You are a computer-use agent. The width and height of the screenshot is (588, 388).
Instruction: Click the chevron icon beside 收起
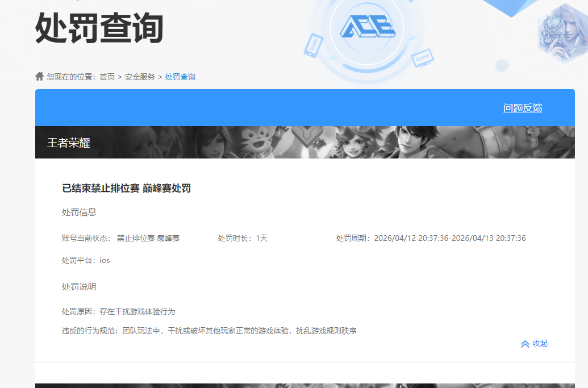tap(525, 344)
